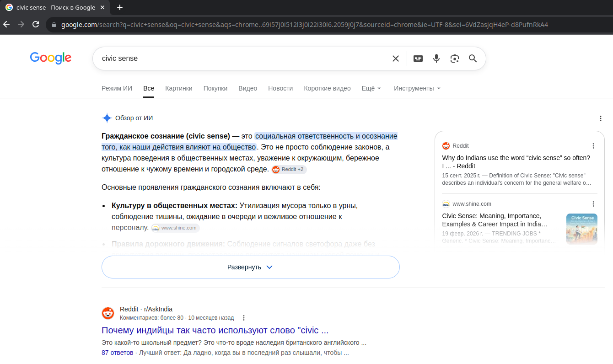
Task: Reload the page
Action: coord(36,24)
